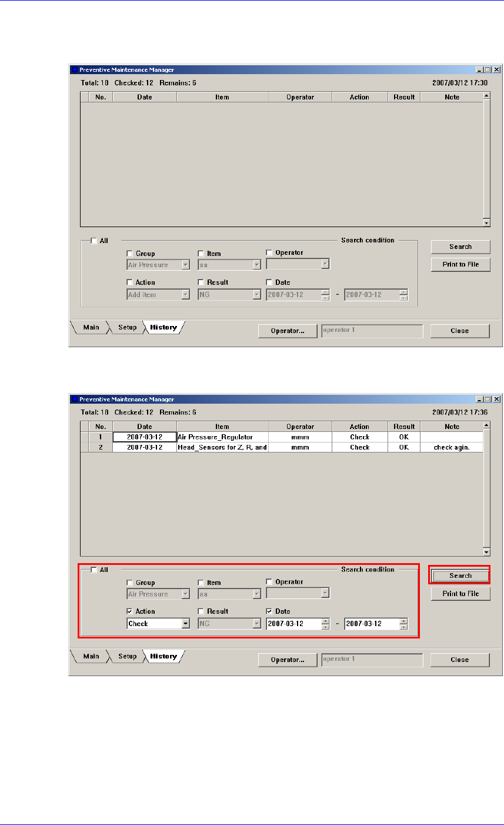Click history list scroll-down arrow in 17:36 window
This screenshot has width=504, height=825.
click(486, 553)
